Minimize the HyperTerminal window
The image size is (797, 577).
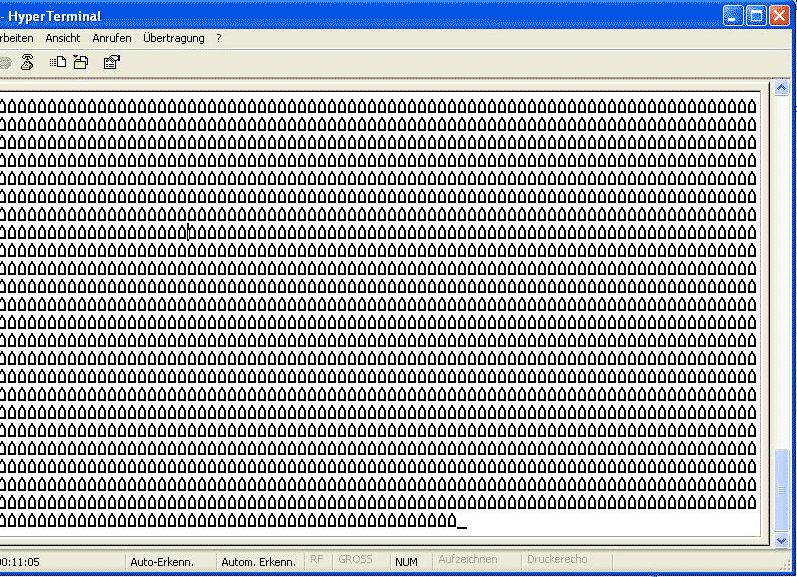click(x=733, y=16)
